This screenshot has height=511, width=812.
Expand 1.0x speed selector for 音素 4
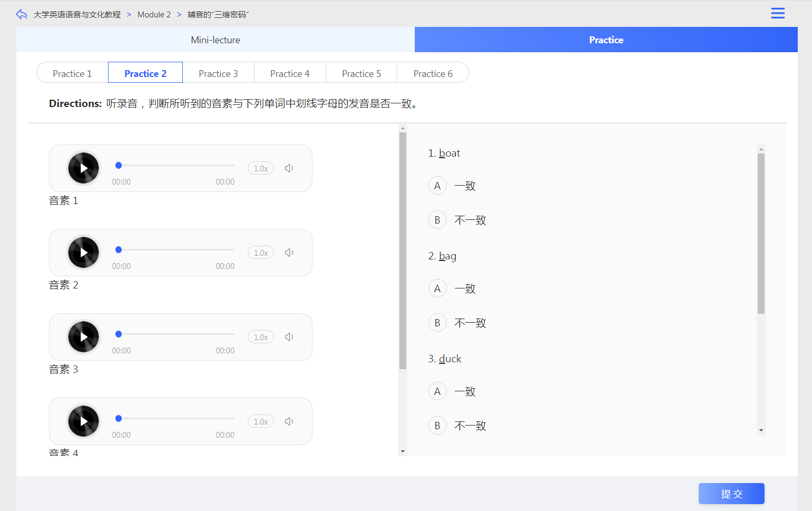[x=261, y=421]
